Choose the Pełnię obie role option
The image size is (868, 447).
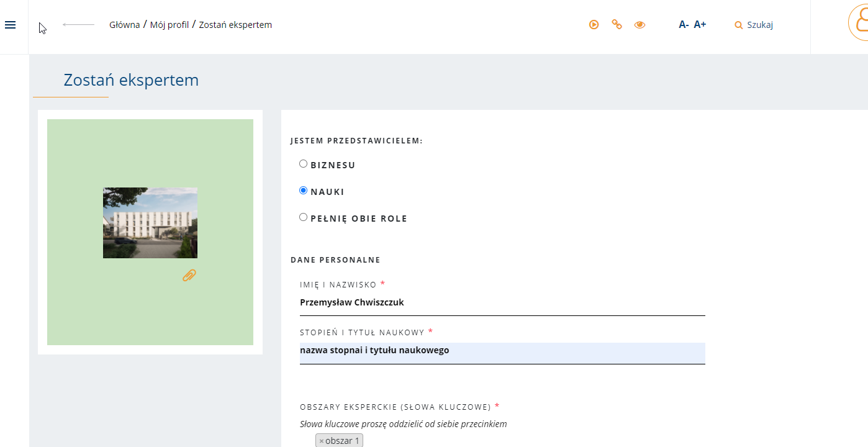(304, 217)
